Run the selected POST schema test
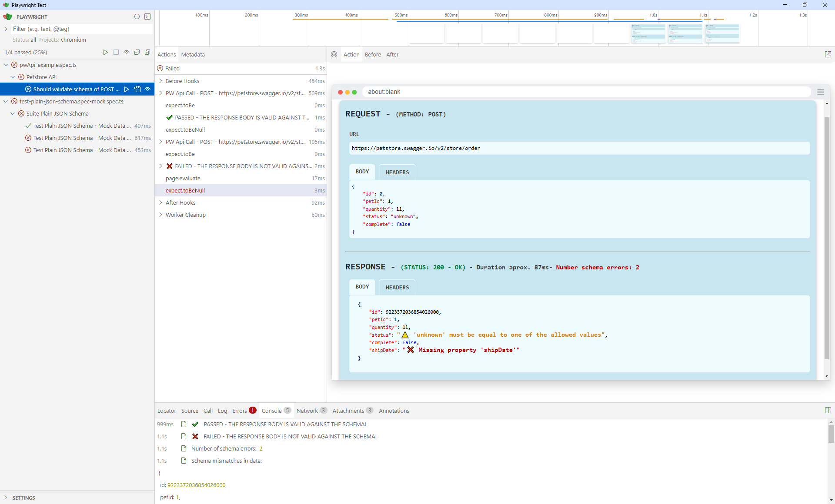Image resolution: width=835 pixels, height=504 pixels. pos(127,89)
